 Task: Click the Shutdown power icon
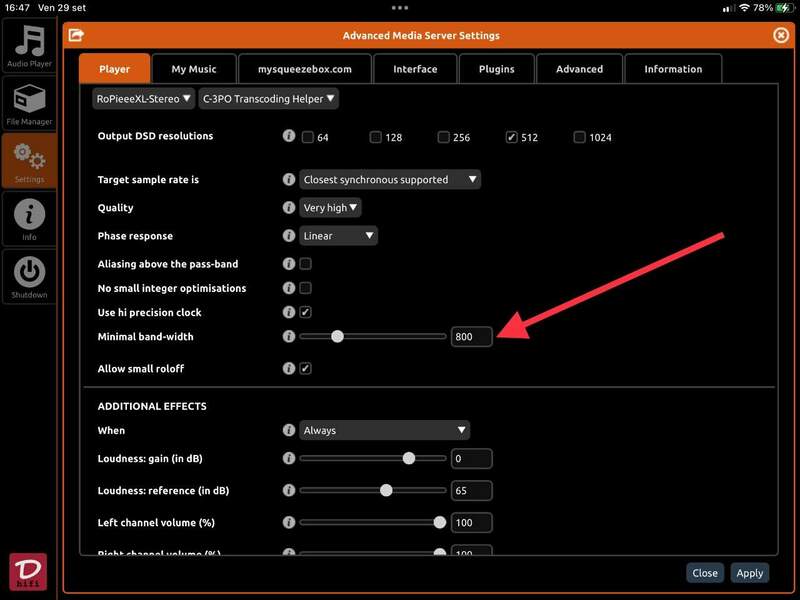coord(29,275)
